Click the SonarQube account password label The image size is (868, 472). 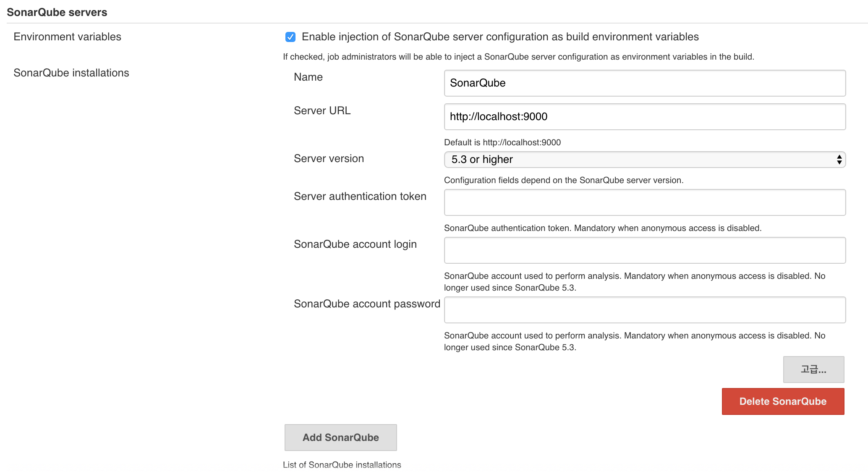(x=367, y=304)
